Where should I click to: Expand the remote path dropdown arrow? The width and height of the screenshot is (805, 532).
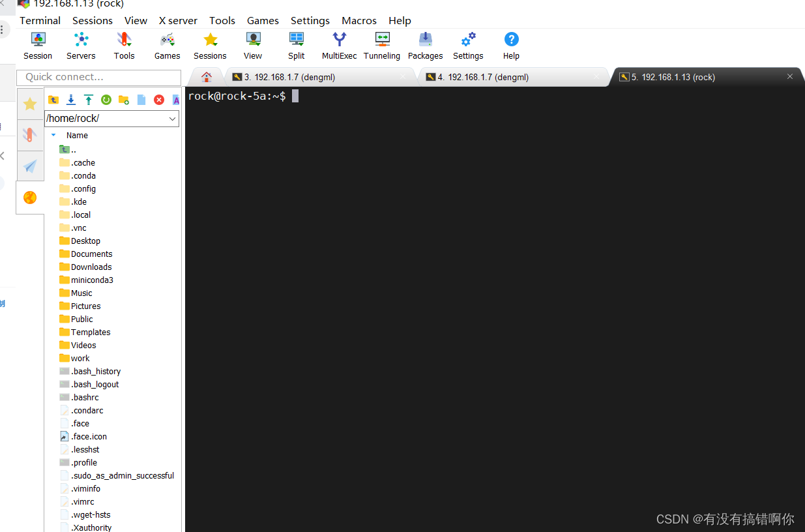[173, 119]
